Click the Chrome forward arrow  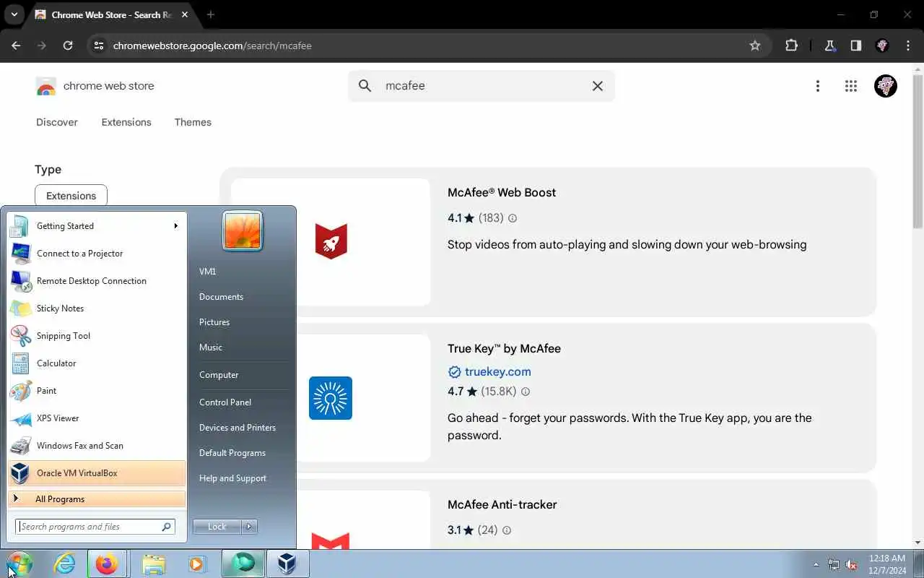tap(42, 46)
